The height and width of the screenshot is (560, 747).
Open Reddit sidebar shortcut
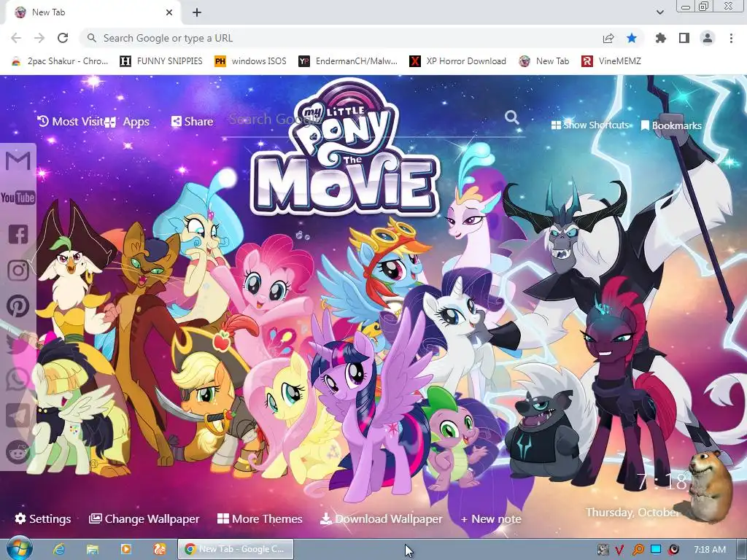(x=18, y=451)
